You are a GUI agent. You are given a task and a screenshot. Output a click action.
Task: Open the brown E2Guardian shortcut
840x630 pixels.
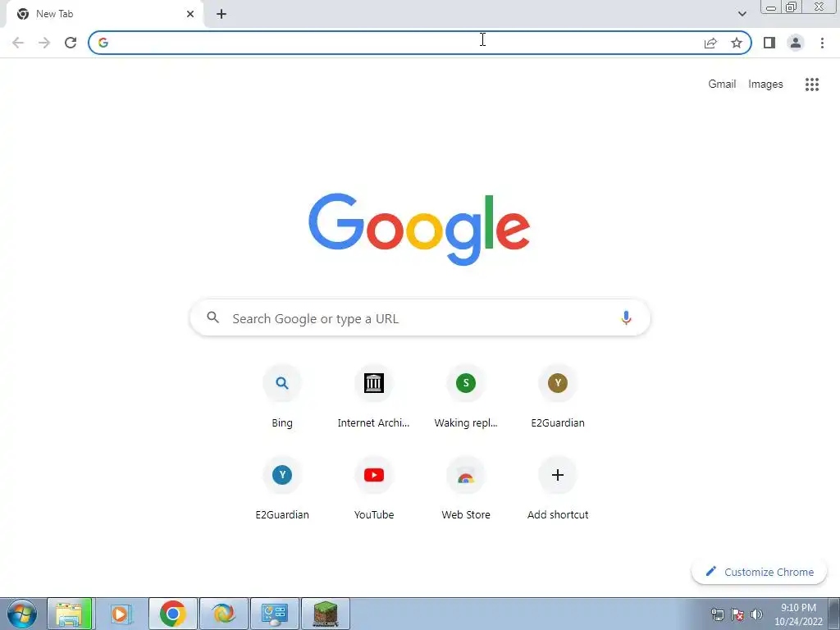[558, 396]
